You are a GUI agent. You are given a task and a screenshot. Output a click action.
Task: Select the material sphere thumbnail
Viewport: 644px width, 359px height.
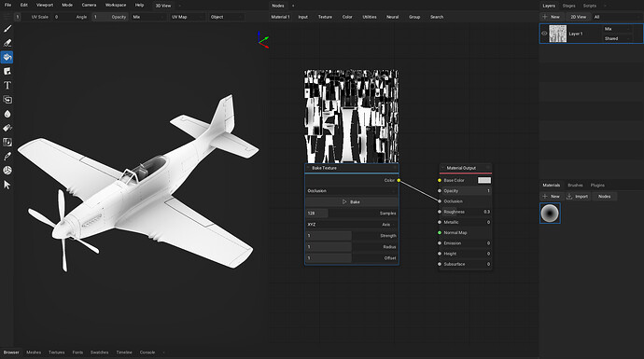[550, 214]
